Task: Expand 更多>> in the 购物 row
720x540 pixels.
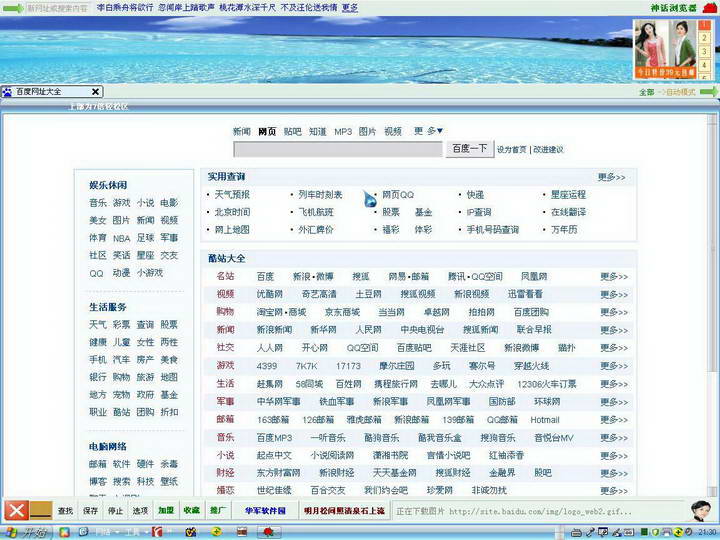Action: pos(614,312)
